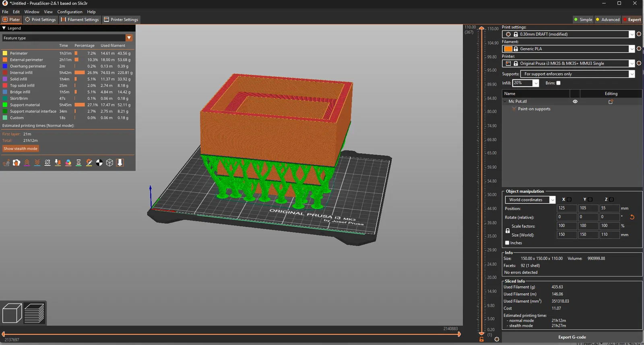
Task: Switch to 3D editor view cube
Action: [12, 313]
